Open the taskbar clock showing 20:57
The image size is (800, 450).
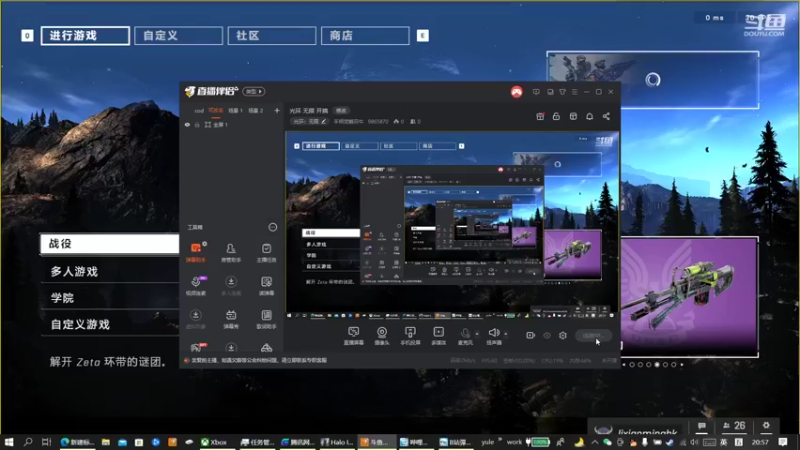point(760,442)
